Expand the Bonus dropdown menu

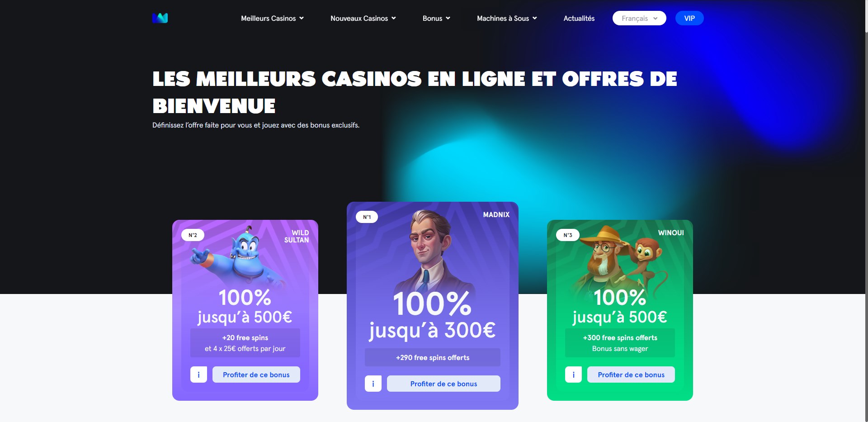coord(436,19)
